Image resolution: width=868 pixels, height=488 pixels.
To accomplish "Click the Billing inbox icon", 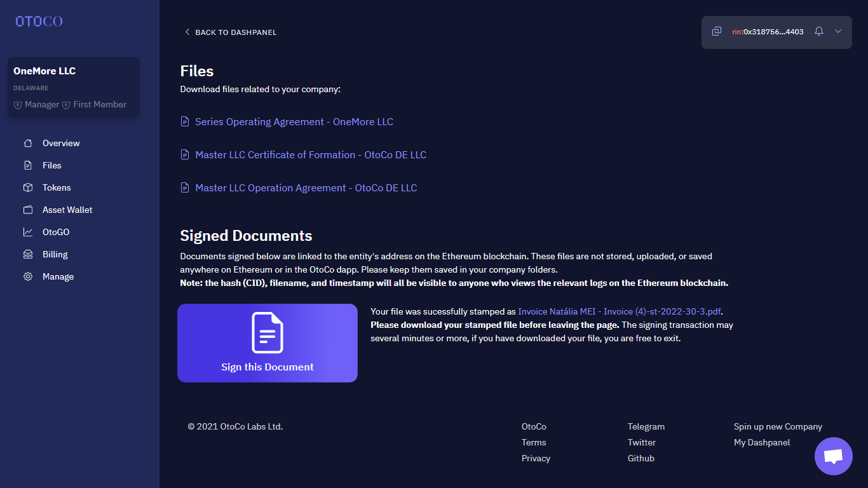I will [28, 254].
